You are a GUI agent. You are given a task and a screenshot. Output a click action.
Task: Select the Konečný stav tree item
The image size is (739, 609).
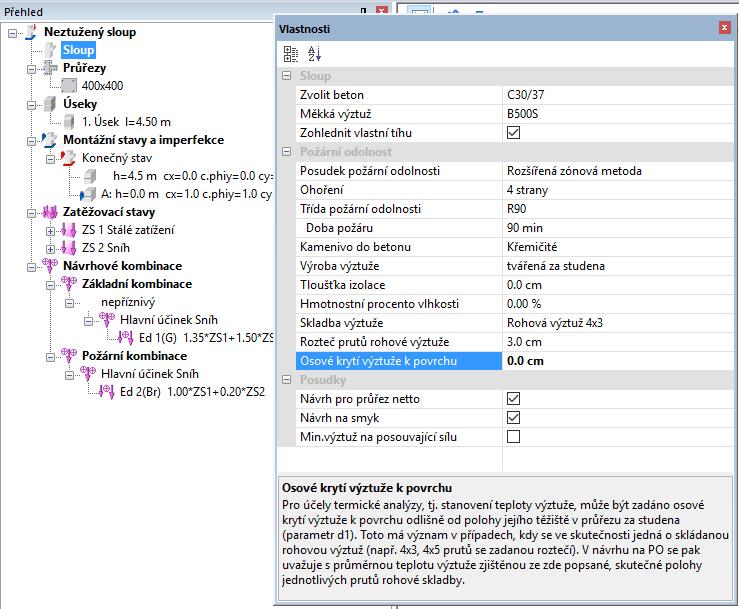coord(117,158)
